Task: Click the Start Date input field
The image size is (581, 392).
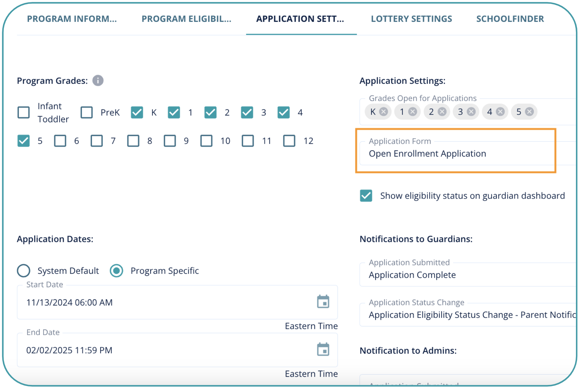Action: pos(163,302)
